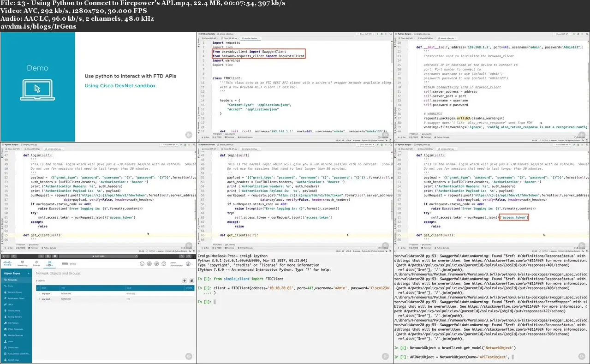The width and height of the screenshot is (590, 364).
Task: Open the task list icon in Firepower header
Action: tap(156, 264)
